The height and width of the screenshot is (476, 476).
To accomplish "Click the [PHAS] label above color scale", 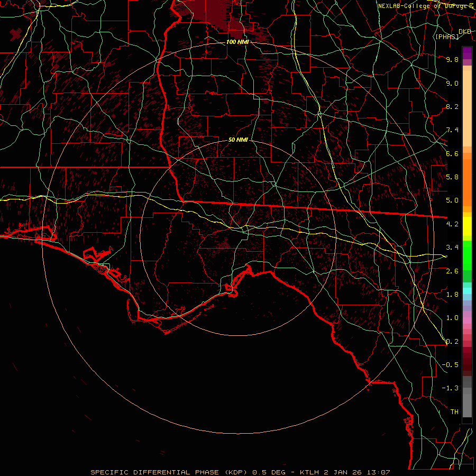I will click(447, 36).
